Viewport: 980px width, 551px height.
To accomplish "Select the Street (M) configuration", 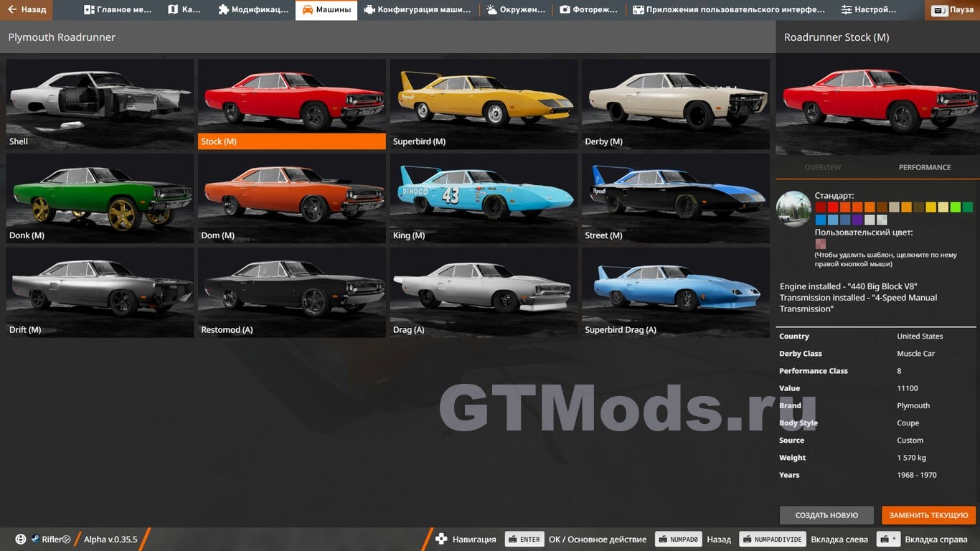I will coord(676,198).
